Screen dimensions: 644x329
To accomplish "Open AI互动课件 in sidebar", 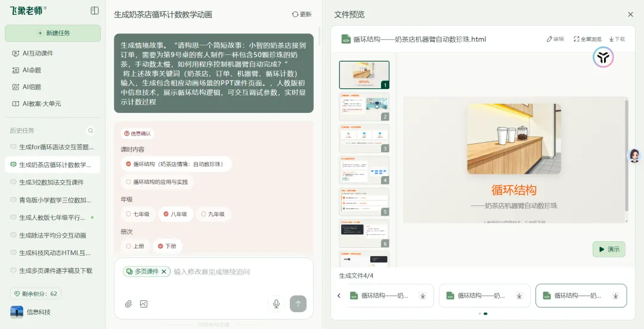I will click(x=33, y=53).
